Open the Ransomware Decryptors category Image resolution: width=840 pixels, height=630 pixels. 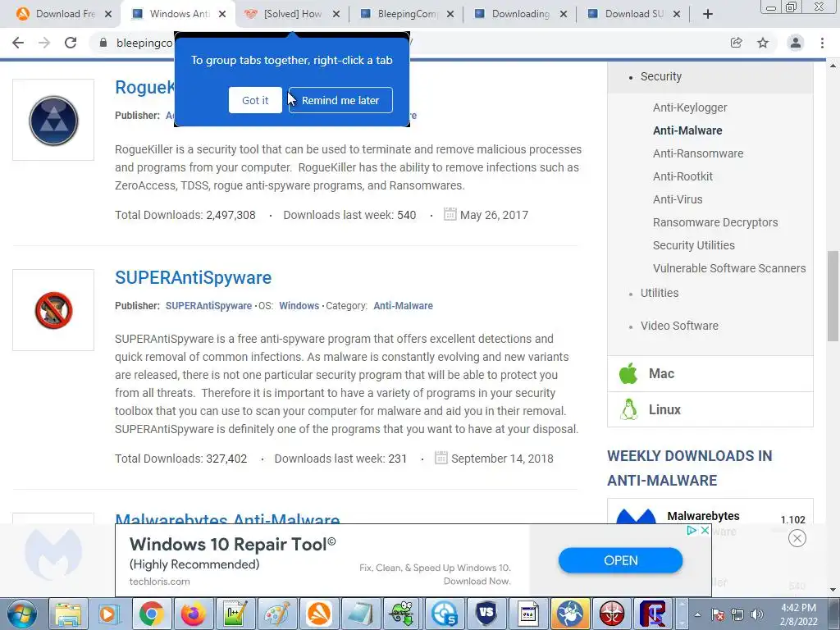click(x=715, y=222)
